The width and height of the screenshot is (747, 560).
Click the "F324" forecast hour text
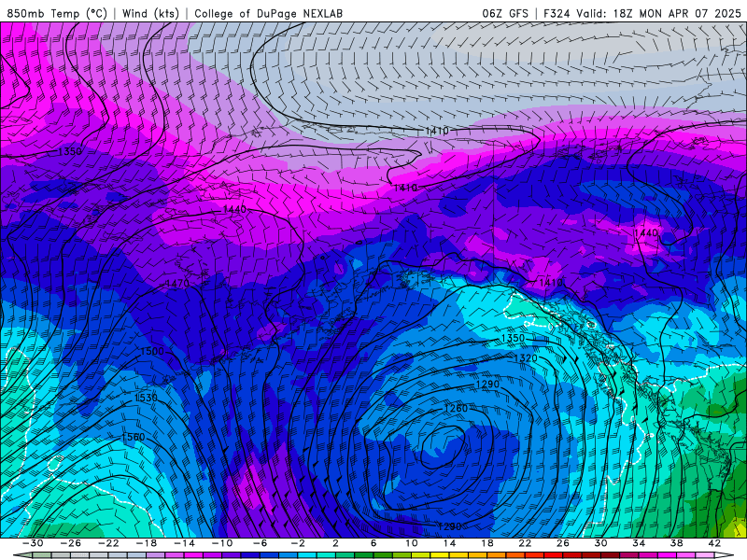point(557,13)
